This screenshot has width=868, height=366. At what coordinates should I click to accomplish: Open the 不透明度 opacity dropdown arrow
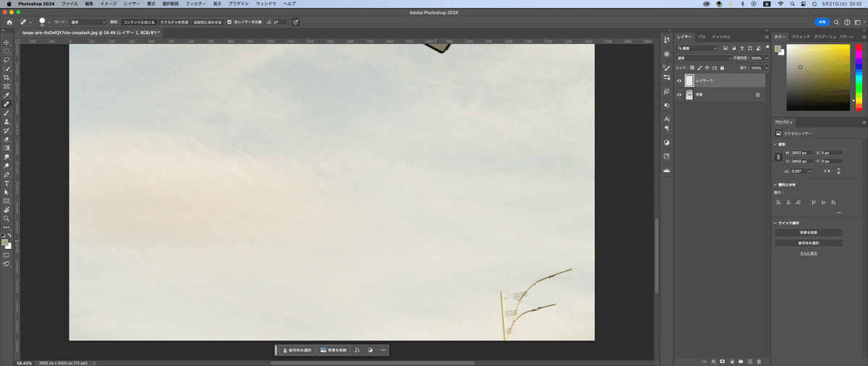pyautogui.click(x=766, y=58)
